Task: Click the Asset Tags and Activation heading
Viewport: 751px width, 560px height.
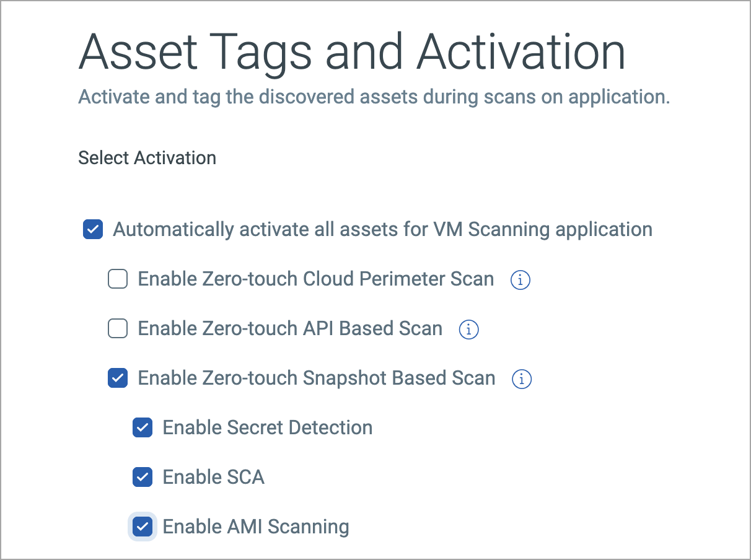Action: click(351, 52)
